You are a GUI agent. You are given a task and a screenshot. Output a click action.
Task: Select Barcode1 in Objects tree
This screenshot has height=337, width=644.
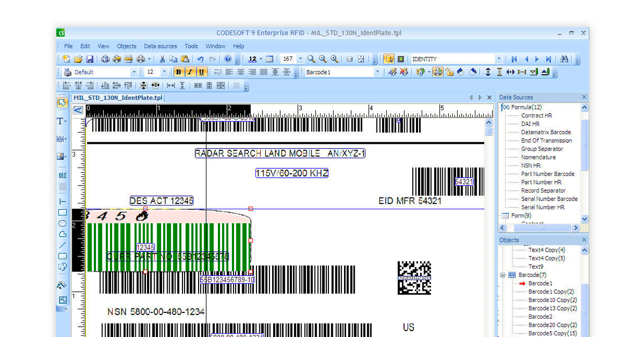pos(540,283)
